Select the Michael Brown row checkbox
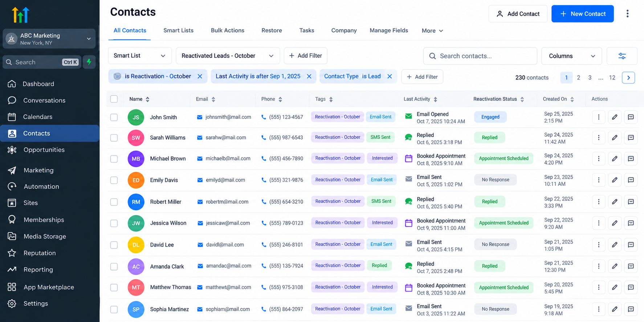This screenshot has width=644, height=322. pos(114,159)
